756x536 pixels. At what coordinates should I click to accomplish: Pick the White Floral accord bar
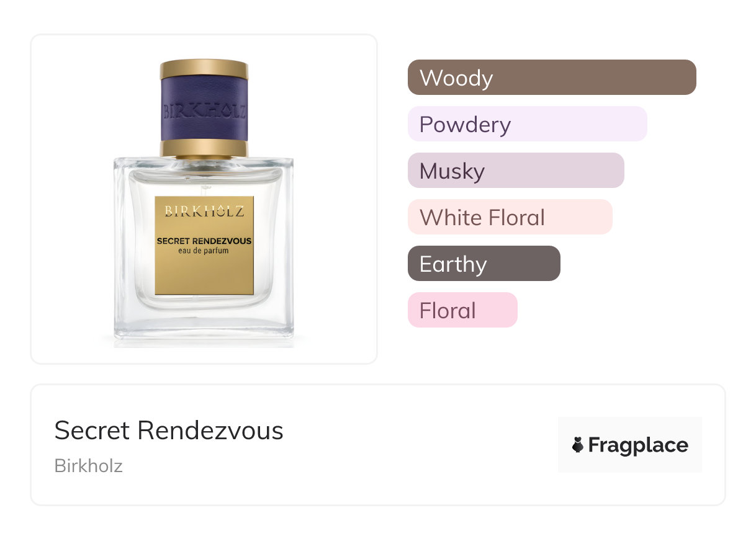pos(510,217)
